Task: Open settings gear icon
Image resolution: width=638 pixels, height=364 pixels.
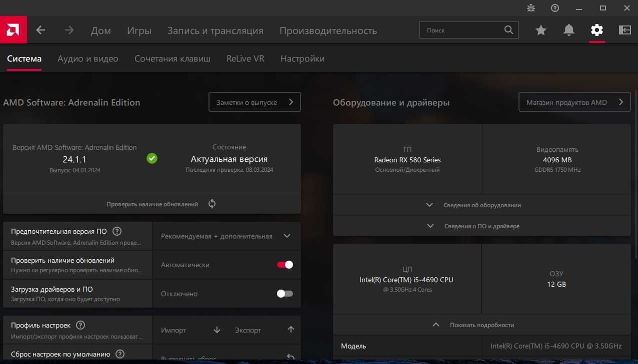Action: tap(597, 30)
